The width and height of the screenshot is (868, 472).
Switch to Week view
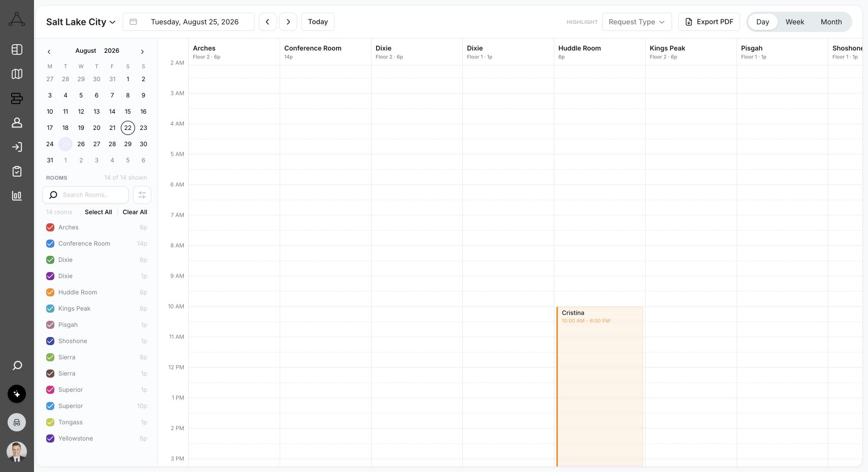pyautogui.click(x=794, y=22)
